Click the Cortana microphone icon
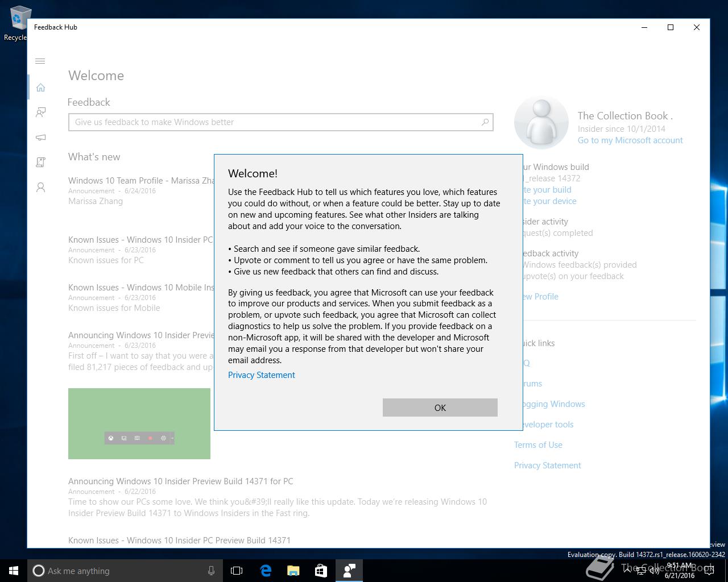728x582 pixels. [x=211, y=571]
